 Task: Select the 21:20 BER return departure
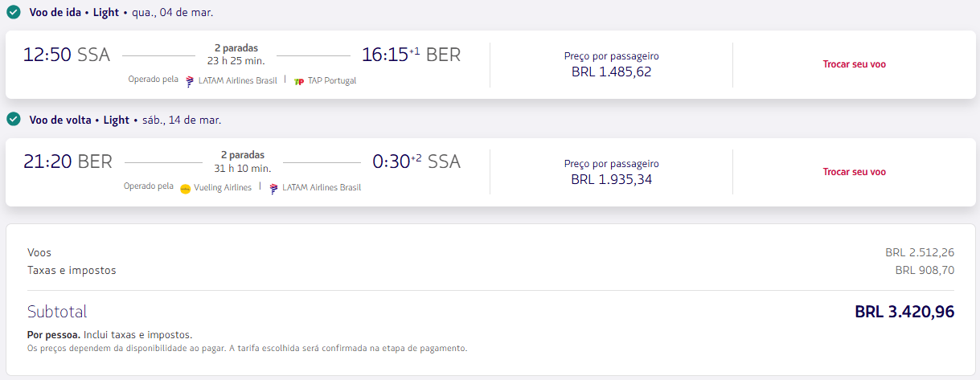pos(68,161)
